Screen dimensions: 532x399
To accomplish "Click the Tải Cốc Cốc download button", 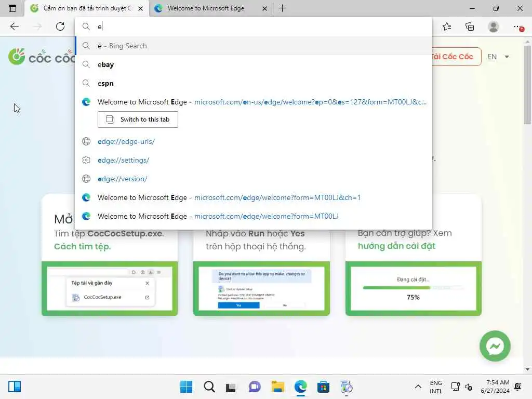I will (x=456, y=57).
